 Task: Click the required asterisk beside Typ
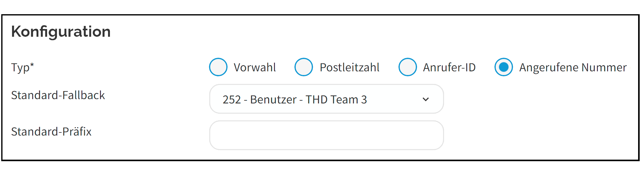(x=32, y=65)
